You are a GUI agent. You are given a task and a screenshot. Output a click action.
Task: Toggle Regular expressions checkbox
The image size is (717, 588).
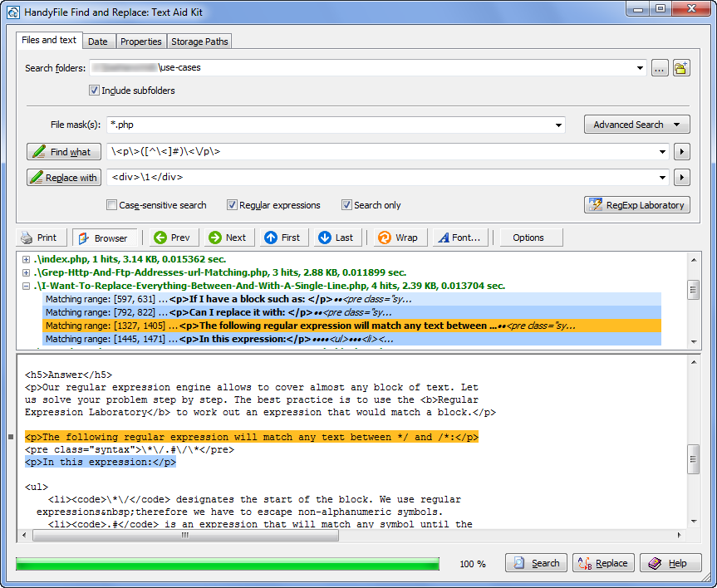pyautogui.click(x=232, y=205)
